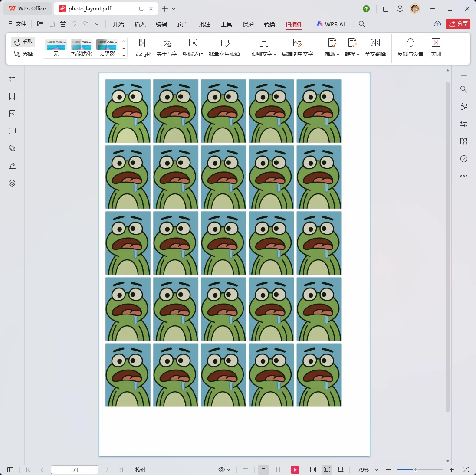Click the 全文翻译 full translation icon
This screenshot has width=476, height=475.
point(375,43)
